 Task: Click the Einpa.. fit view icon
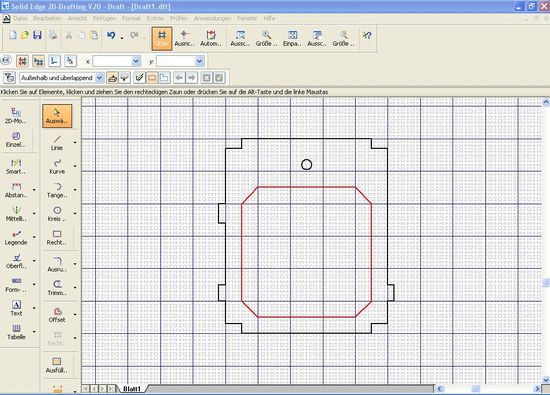pyautogui.click(x=292, y=39)
